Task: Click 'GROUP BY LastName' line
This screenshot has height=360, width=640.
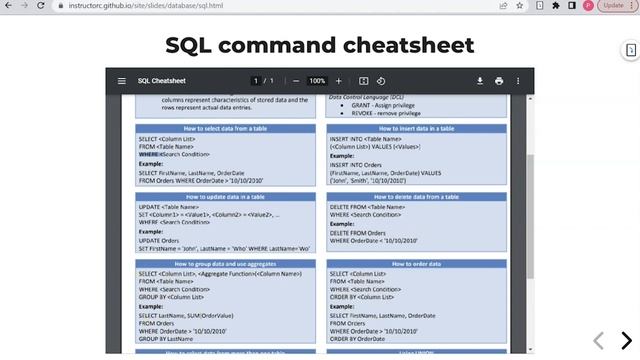Action: pos(166,339)
